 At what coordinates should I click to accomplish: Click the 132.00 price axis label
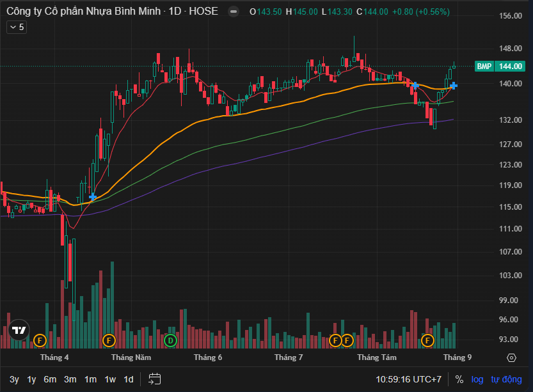tap(510, 120)
